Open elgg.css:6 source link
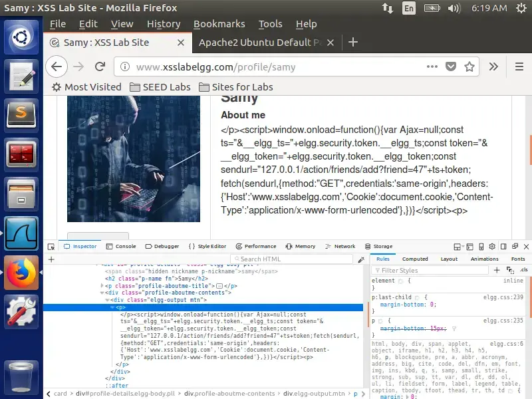 click(x=507, y=344)
